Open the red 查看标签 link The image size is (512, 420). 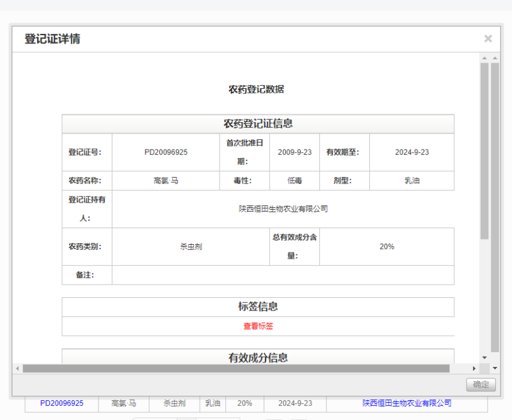[x=258, y=326]
